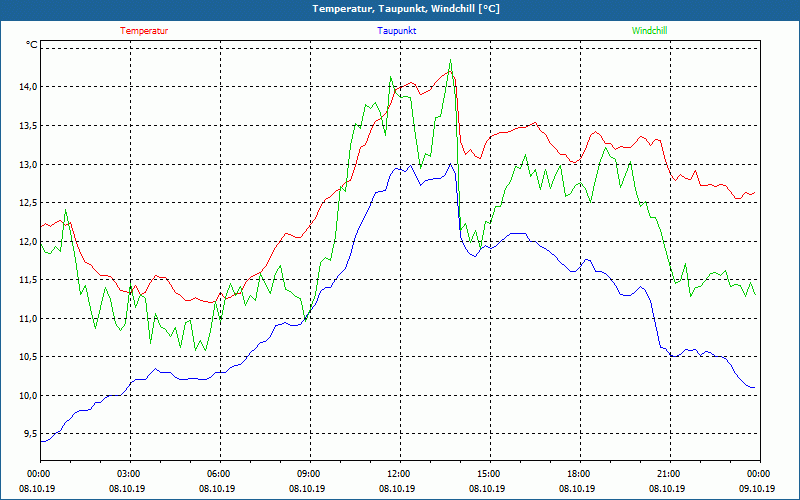Click the 12:00 time axis label

click(400, 474)
